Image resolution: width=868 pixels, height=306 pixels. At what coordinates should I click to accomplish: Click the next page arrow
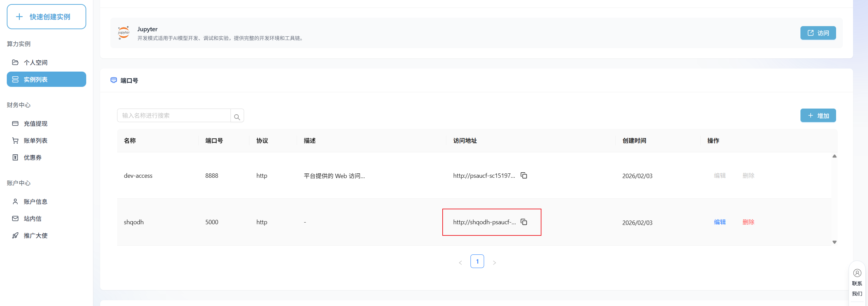494,263
